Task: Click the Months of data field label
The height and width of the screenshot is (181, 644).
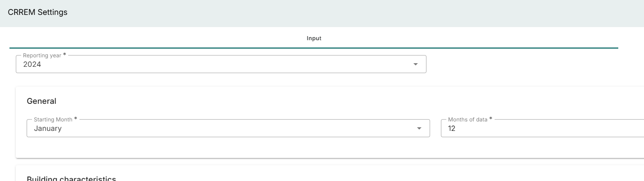Action: 468,119
